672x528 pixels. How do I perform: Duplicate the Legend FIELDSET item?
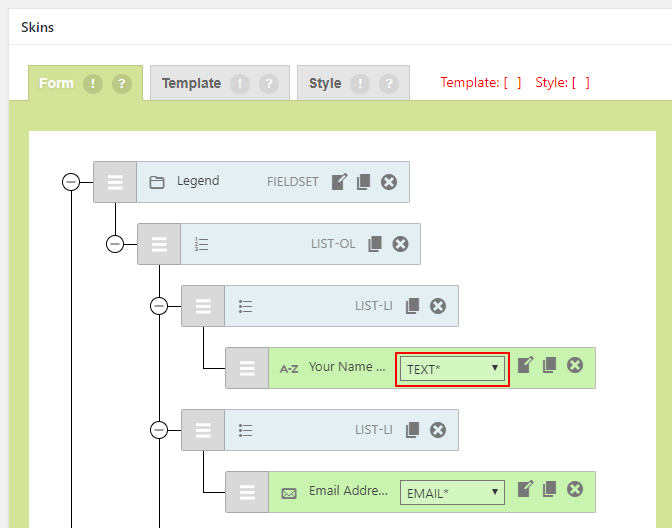(364, 182)
